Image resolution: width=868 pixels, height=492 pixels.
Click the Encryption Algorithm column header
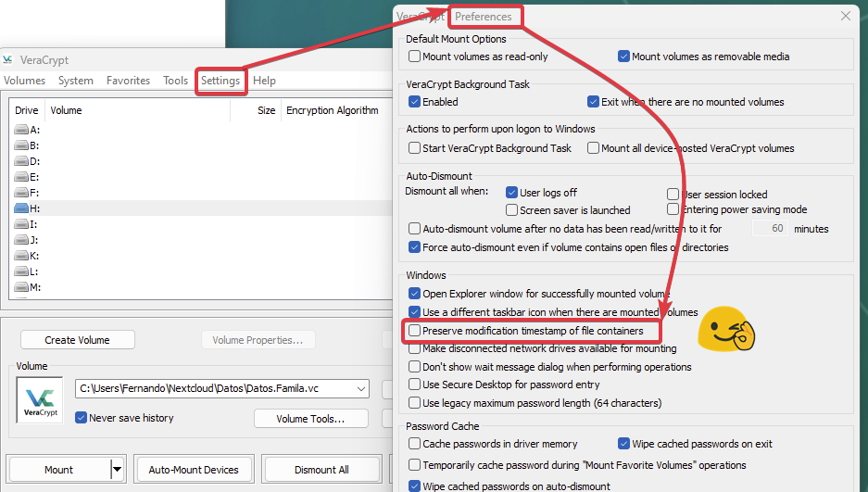pos(332,110)
